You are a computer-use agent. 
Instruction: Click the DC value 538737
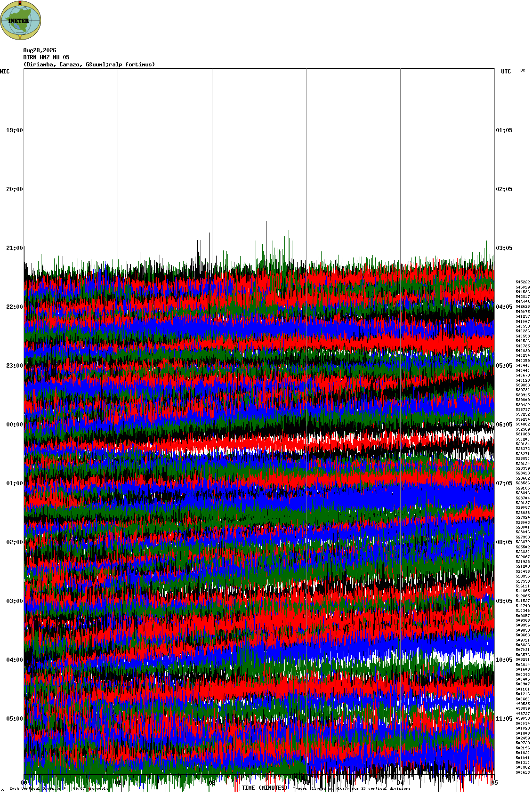click(x=523, y=410)
